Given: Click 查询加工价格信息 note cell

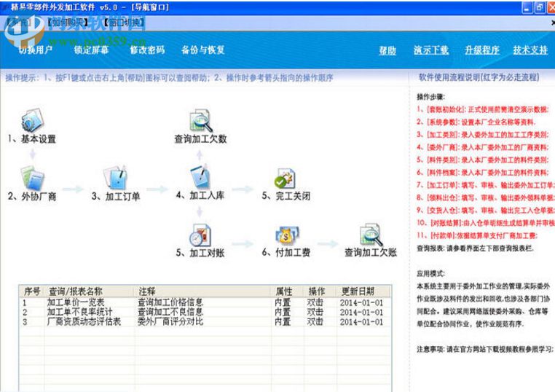Looking at the screenshot, I should tap(170, 302).
